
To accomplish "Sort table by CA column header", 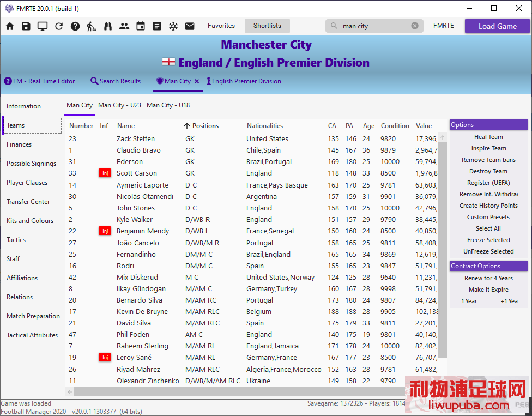I will 332,126.
